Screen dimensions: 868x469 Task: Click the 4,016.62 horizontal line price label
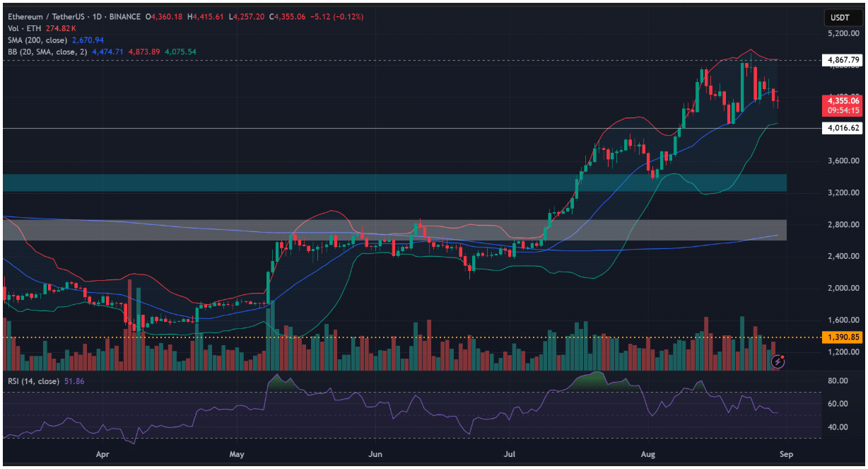841,128
